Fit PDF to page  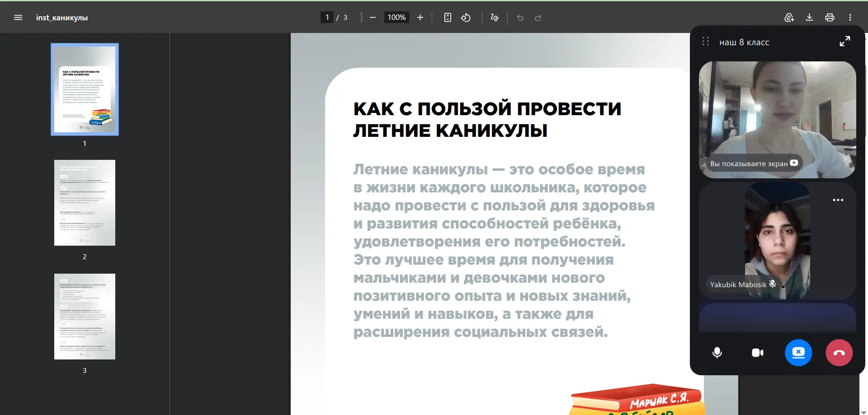pyautogui.click(x=448, y=18)
